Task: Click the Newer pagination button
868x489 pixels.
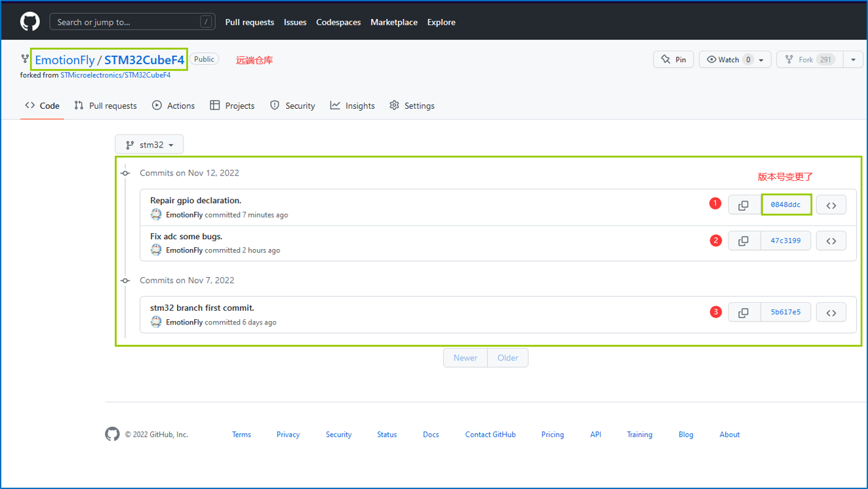Action: tap(465, 358)
